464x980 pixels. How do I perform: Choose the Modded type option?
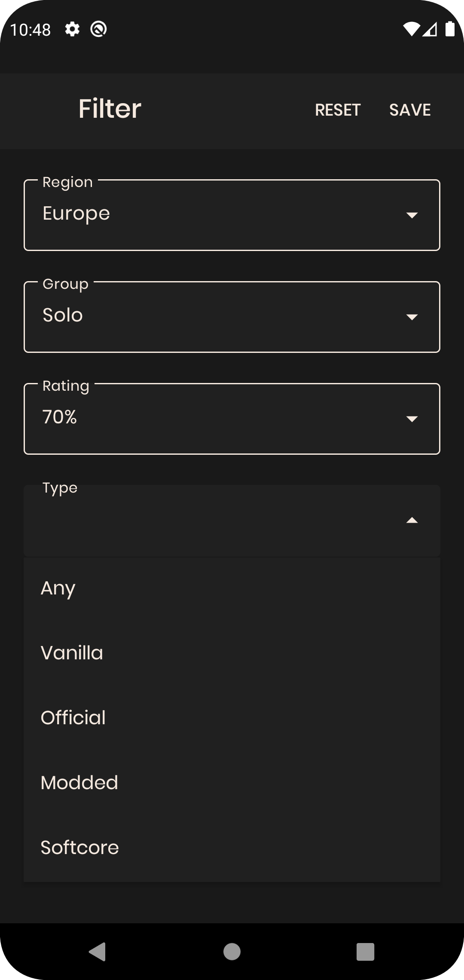coord(232,783)
